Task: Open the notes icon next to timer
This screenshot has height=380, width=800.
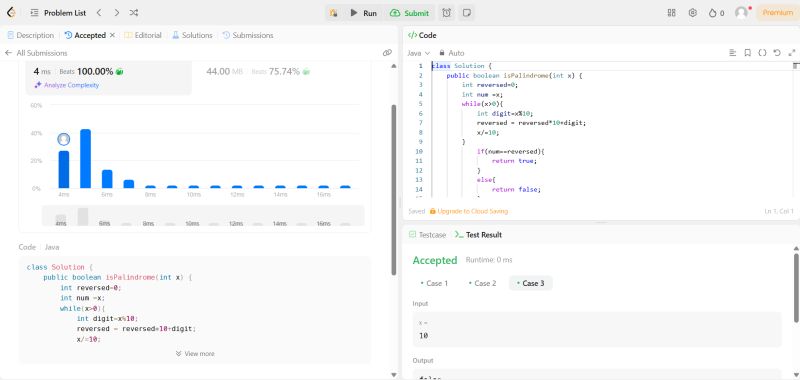Action: [x=466, y=13]
